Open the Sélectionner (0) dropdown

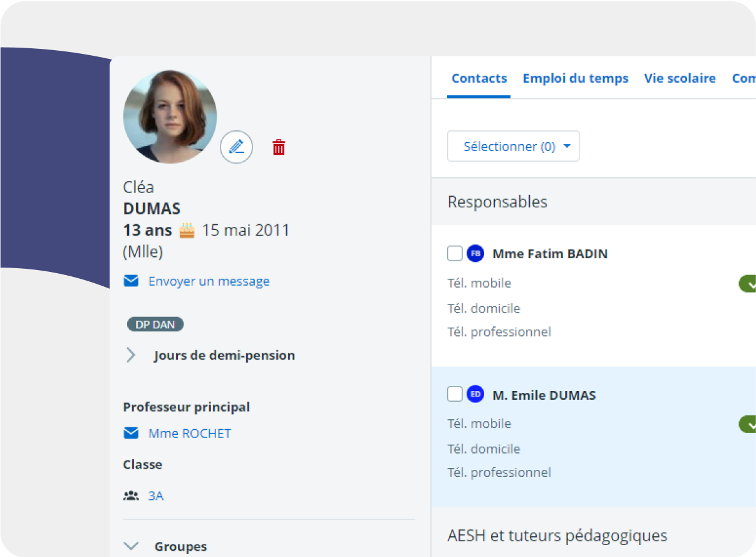pos(513,146)
